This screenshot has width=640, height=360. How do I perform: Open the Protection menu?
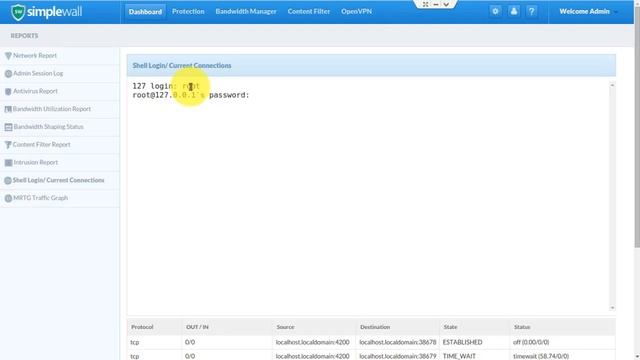pyautogui.click(x=188, y=11)
